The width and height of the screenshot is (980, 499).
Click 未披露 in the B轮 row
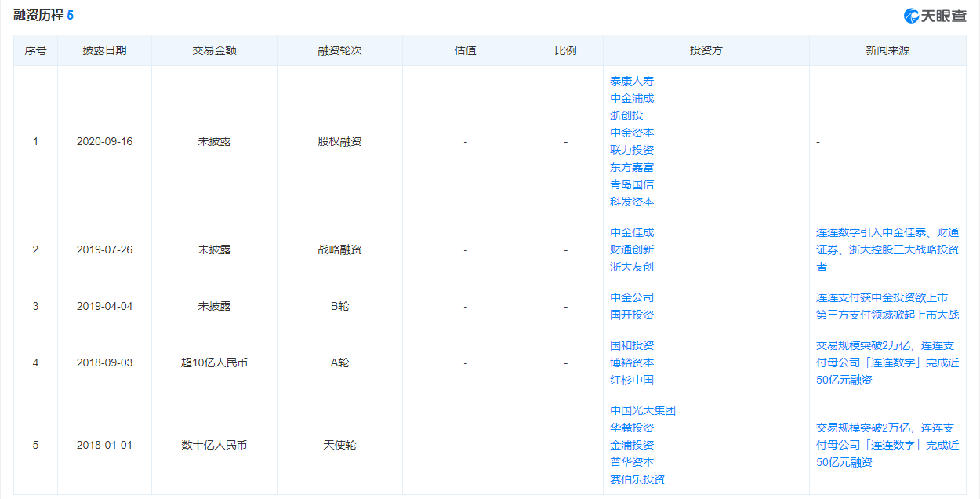click(214, 306)
